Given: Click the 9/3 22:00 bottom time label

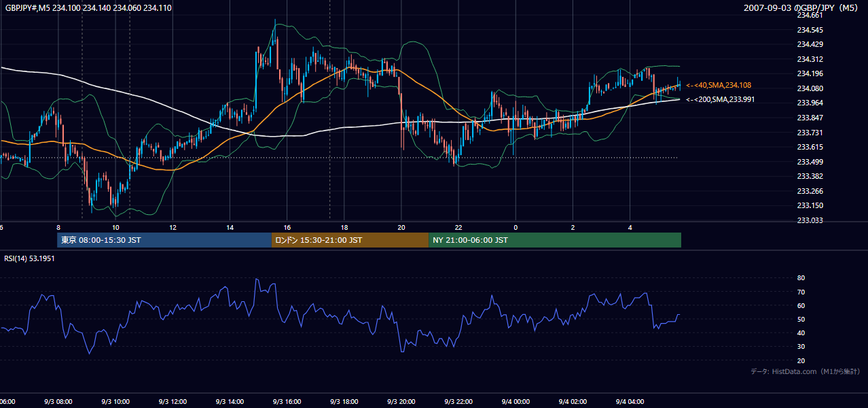Looking at the screenshot, I should pos(458,402).
